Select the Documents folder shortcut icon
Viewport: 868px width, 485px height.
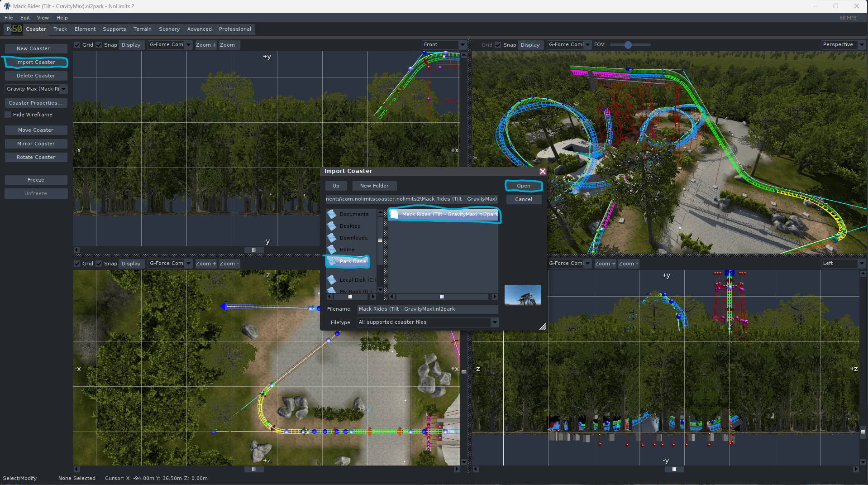[x=332, y=214]
